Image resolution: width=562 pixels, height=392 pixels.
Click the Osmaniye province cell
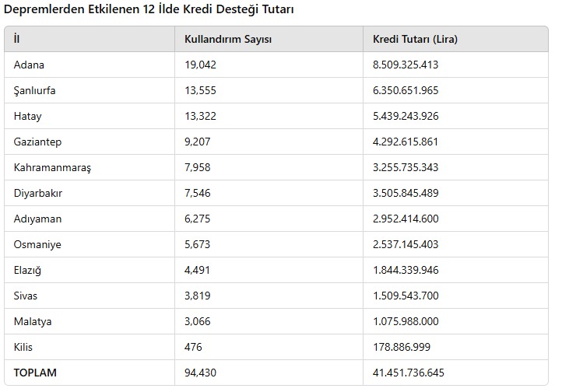pyautogui.click(x=37, y=244)
